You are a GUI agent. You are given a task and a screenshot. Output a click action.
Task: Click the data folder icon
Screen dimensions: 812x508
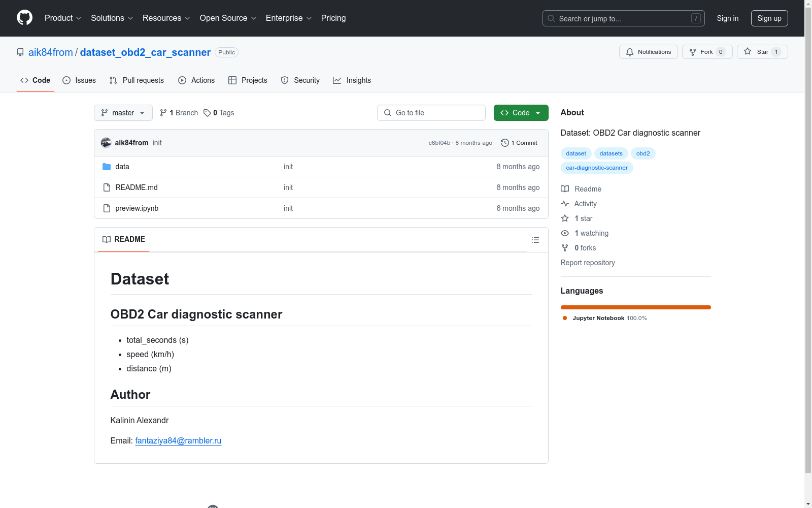tap(107, 167)
